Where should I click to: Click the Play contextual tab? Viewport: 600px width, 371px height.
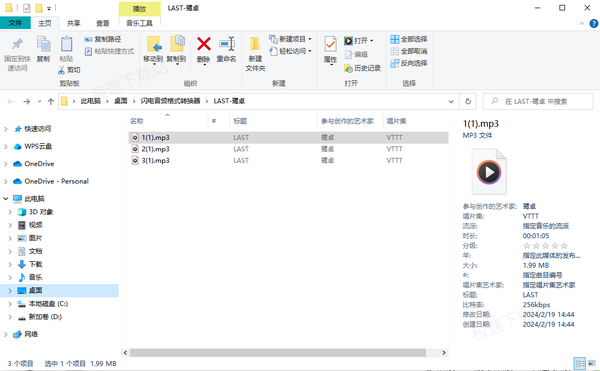coord(139,9)
